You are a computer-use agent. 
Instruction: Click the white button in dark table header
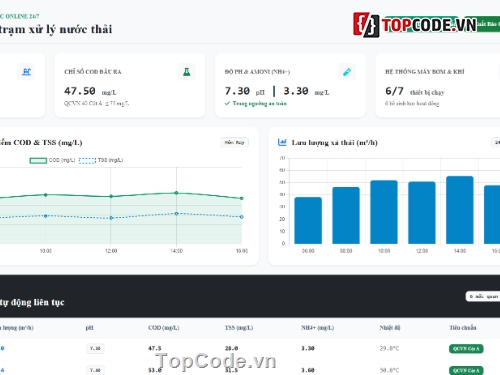(x=483, y=296)
